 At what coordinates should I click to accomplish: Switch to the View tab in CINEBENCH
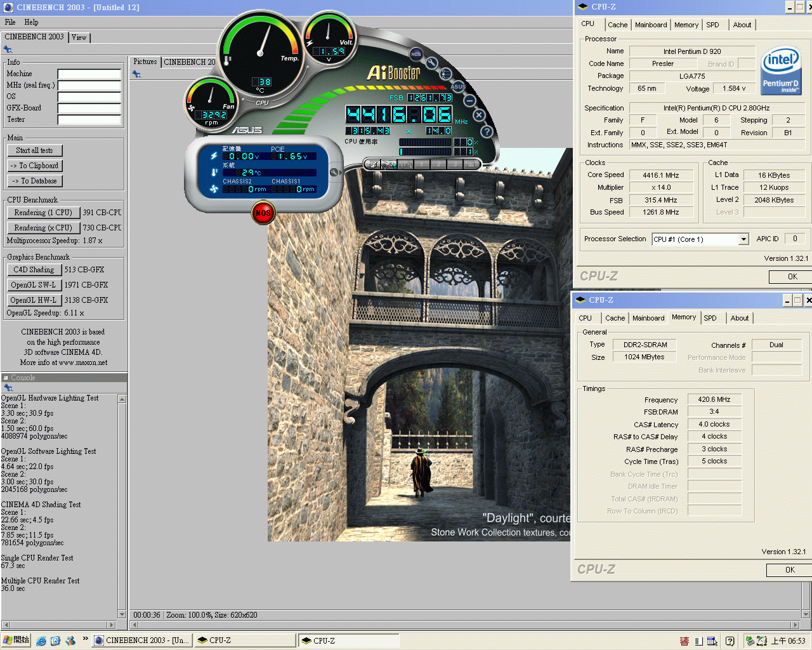pos(79,37)
